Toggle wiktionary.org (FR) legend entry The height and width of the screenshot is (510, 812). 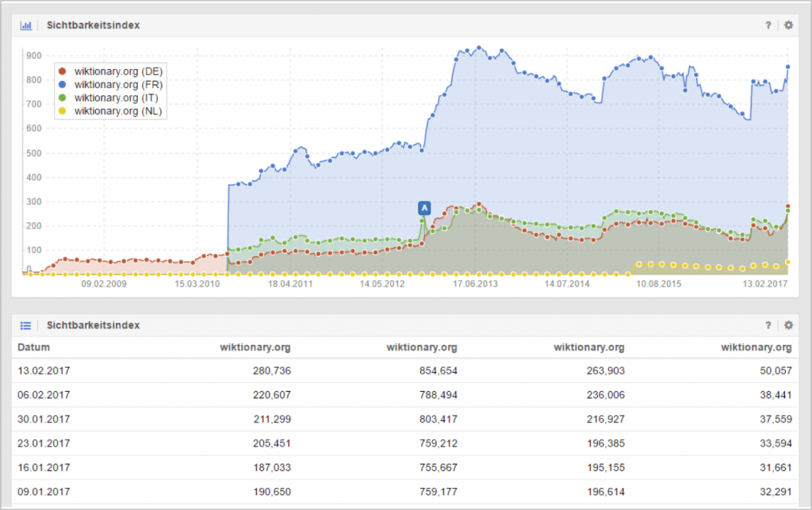111,84
